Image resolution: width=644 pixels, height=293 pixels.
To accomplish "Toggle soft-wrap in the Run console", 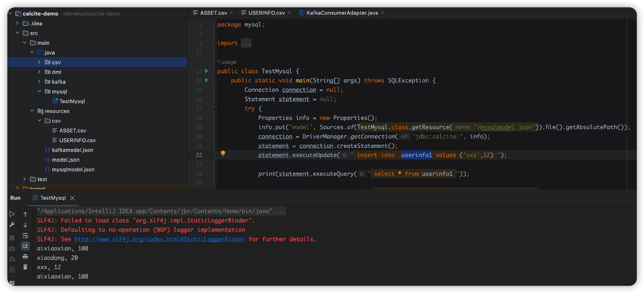I will pos(25,235).
